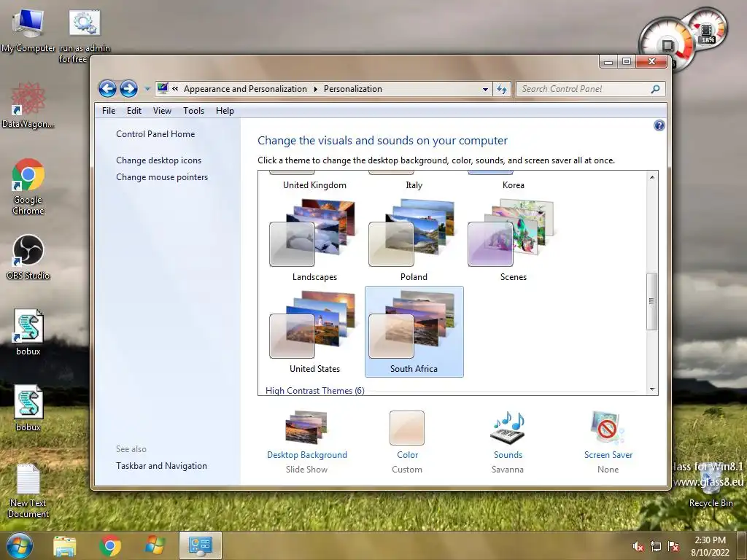This screenshot has height=560, width=747.
Task: Click the Italy theme label
Action: tap(414, 185)
